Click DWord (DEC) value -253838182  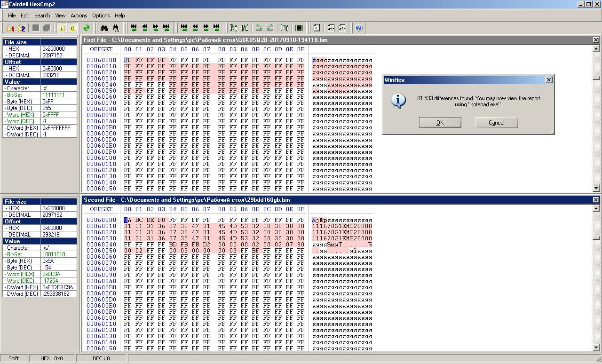pyautogui.click(x=58, y=294)
